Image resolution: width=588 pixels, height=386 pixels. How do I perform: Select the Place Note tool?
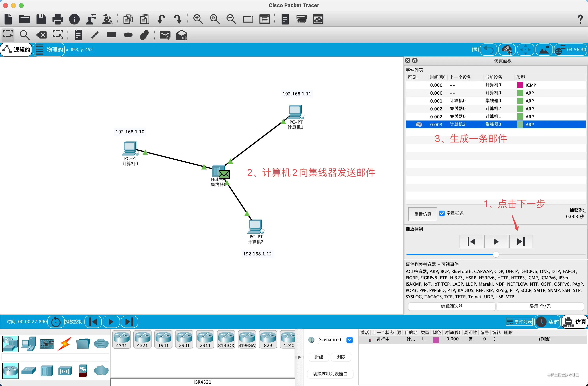(78, 35)
